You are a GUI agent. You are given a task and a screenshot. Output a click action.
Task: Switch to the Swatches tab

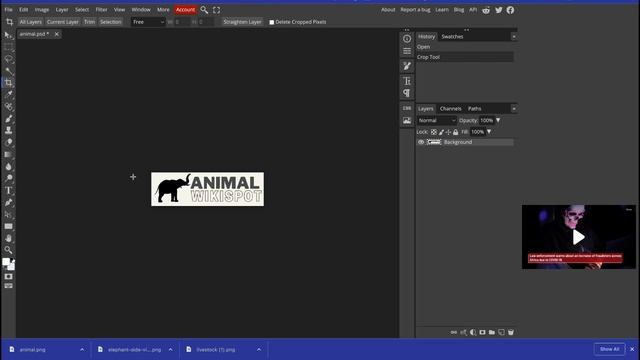(x=452, y=37)
